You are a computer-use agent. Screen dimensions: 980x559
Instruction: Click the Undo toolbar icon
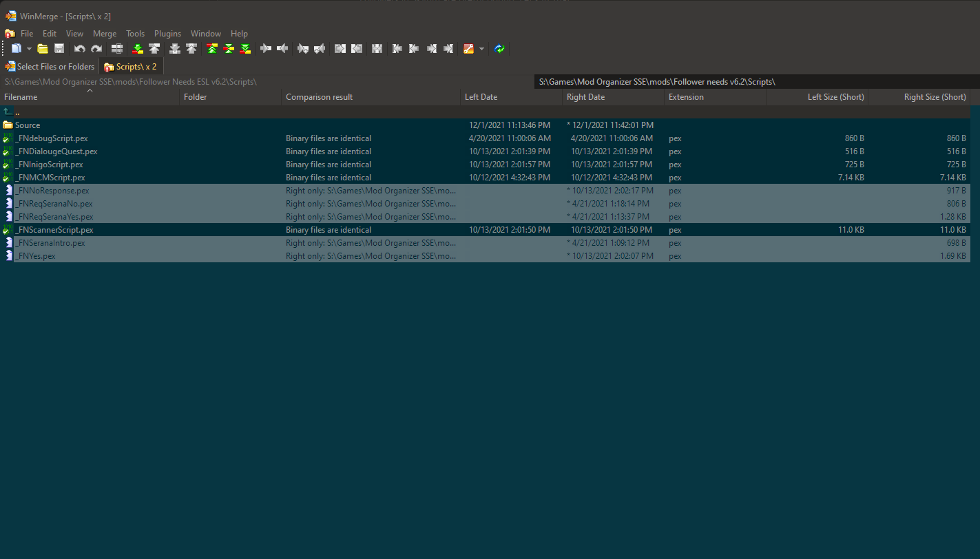click(80, 49)
